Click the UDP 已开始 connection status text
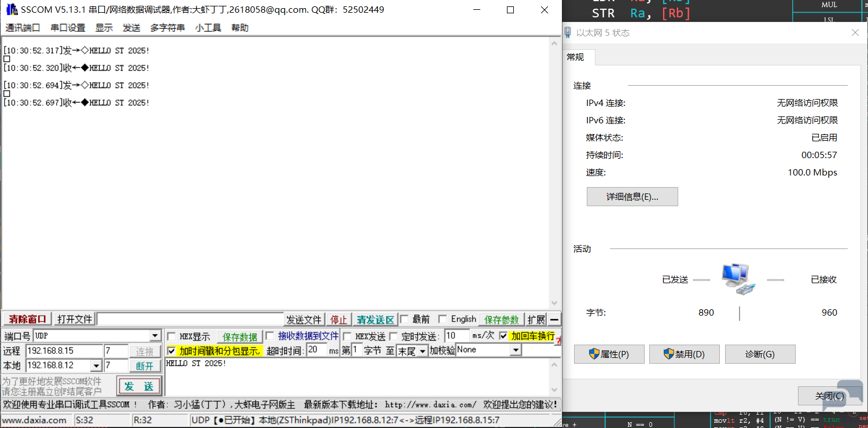Viewport: 868px width, 428px height. pyautogui.click(x=345, y=420)
